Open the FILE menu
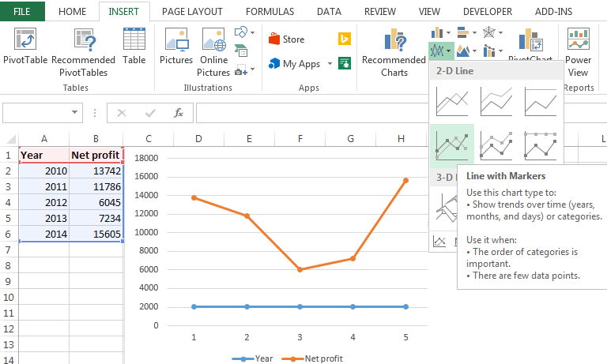 click(x=22, y=12)
